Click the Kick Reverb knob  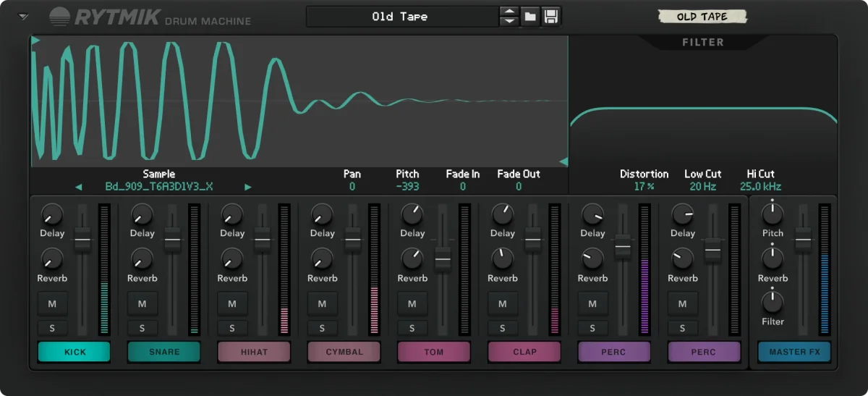tap(52, 259)
